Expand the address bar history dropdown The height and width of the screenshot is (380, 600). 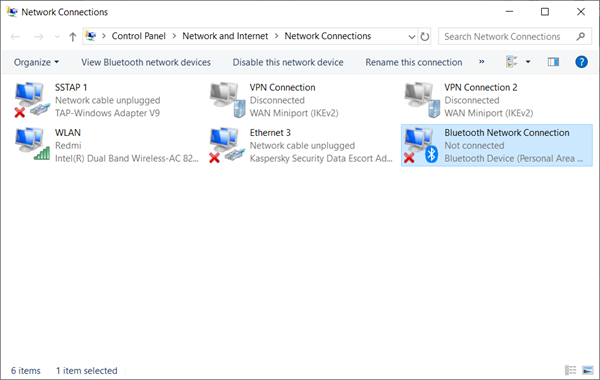[412, 37]
